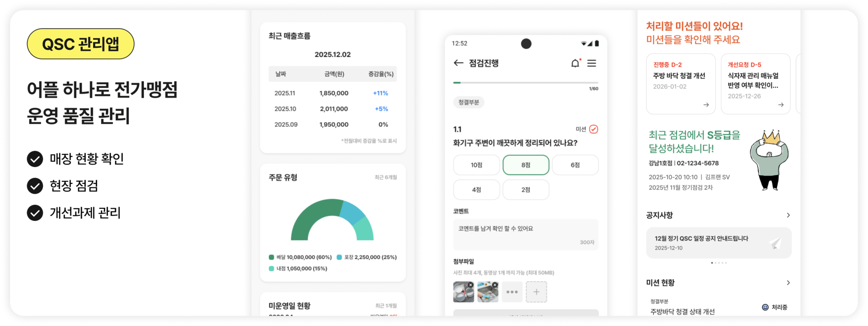Open the sink cleaning photo thumbnail
The height and width of the screenshot is (326, 868).
[488, 292]
